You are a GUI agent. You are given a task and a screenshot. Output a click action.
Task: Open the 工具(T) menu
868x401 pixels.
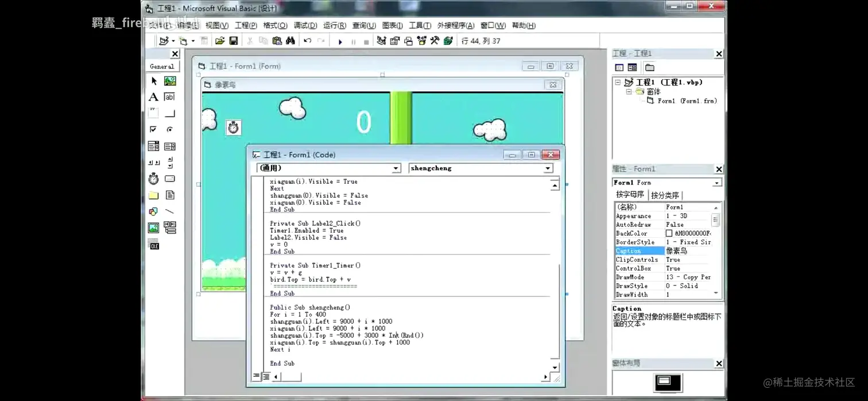(x=420, y=25)
